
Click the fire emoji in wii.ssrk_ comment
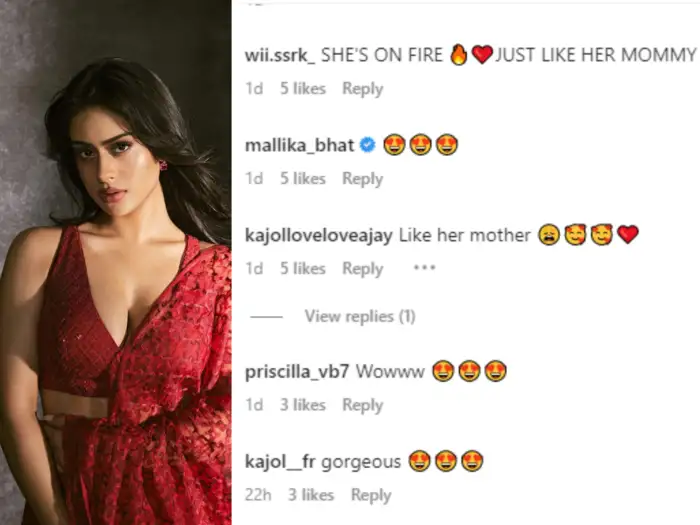coord(459,55)
